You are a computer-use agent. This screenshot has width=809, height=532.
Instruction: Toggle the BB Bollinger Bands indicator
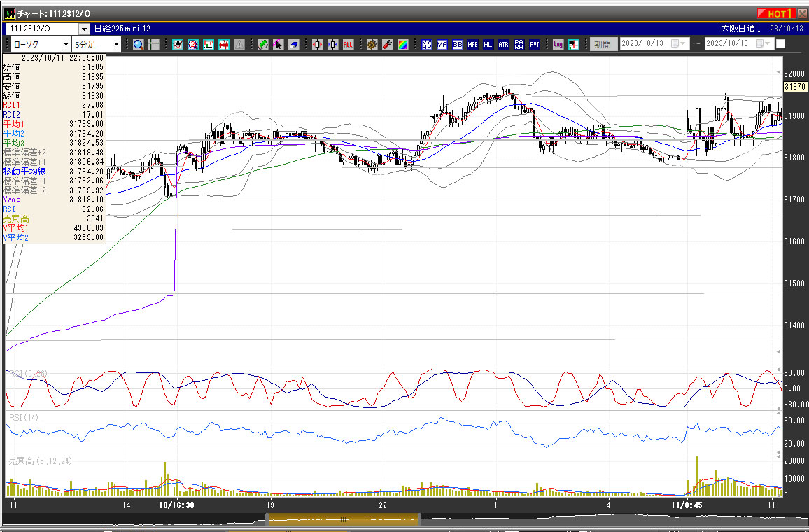tap(457, 45)
